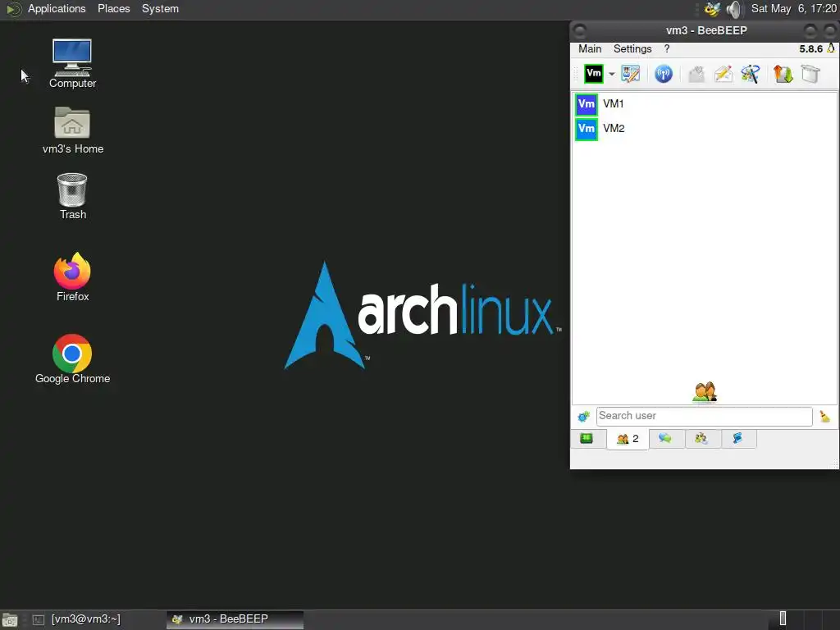Image resolution: width=840 pixels, height=630 pixels.
Task: Click the white box icon at toolbar end
Action: 810,73
